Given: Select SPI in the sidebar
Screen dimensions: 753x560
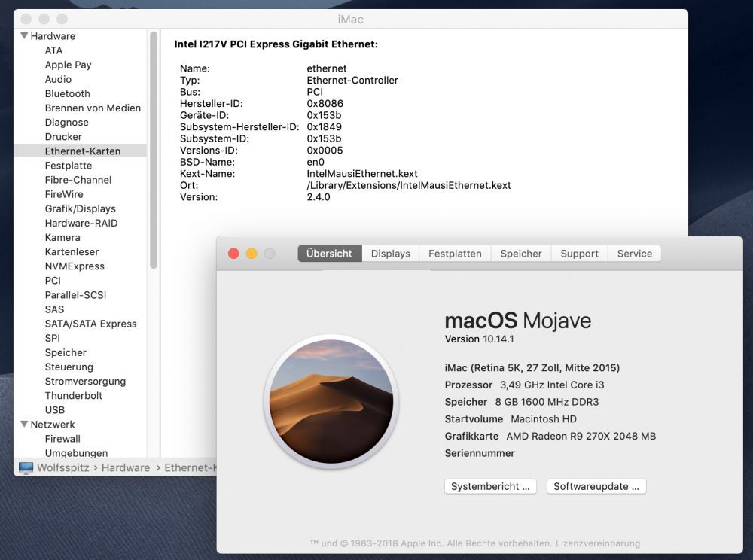Looking at the screenshot, I should (x=53, y=338).
